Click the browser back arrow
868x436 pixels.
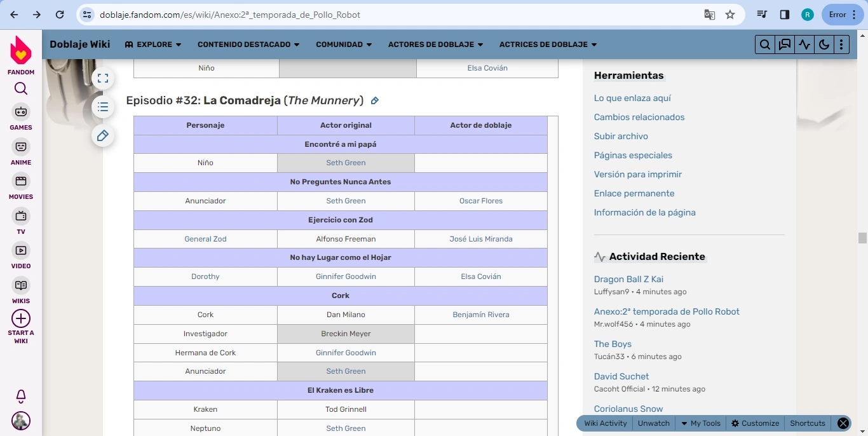point(14,15)
